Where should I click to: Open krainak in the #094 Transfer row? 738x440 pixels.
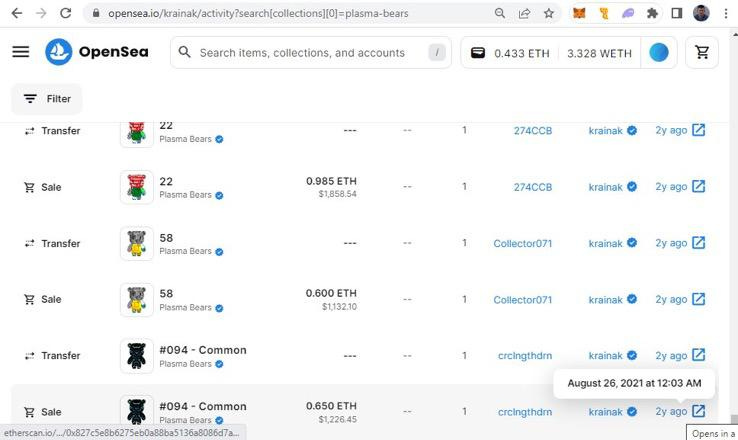coord(606,356)
